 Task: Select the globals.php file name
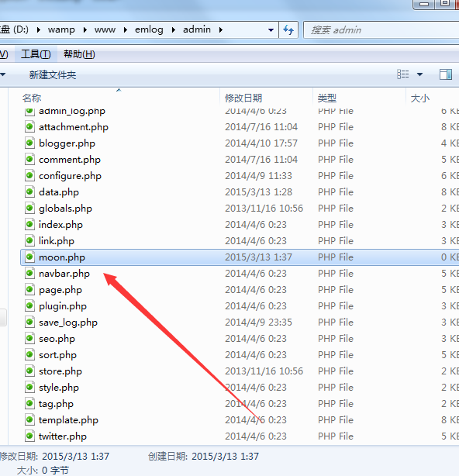[65, 209]
